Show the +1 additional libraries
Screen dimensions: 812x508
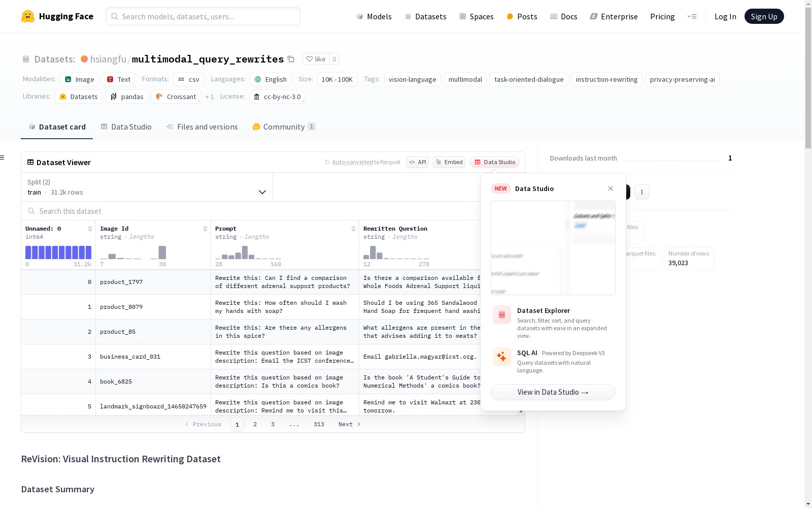pos(210,97)
